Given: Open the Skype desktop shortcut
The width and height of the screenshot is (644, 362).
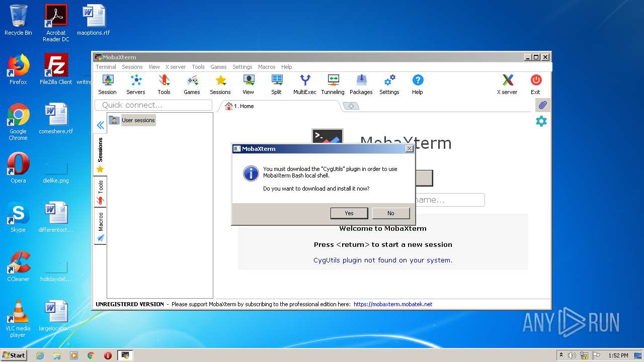Looking at the screenshot, I should (18, 217).
